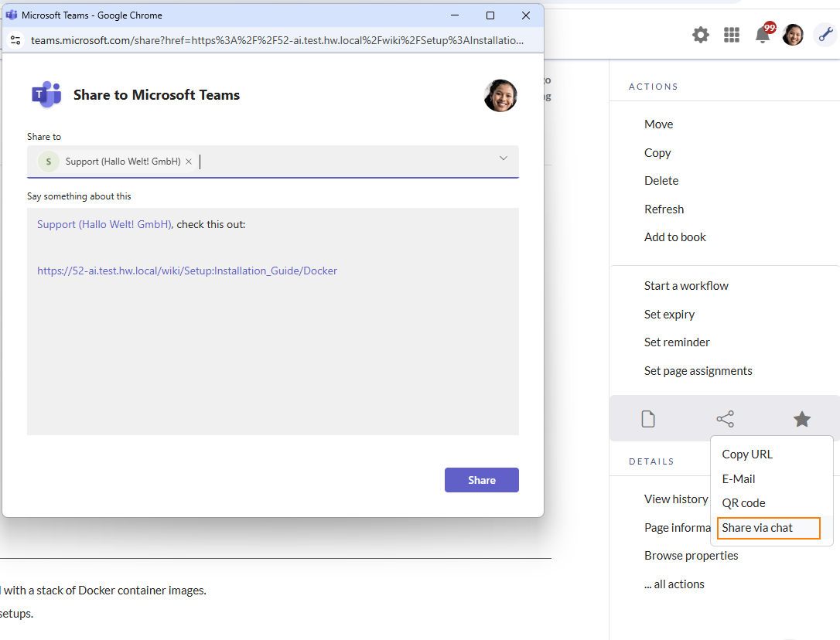Expand the Share to dropdown arrow
This screenshot has height=640, width=840.
coord(503,158)
